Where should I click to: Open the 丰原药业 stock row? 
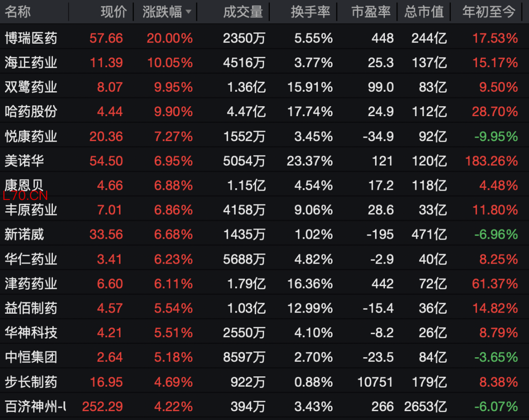pos(31,210)
